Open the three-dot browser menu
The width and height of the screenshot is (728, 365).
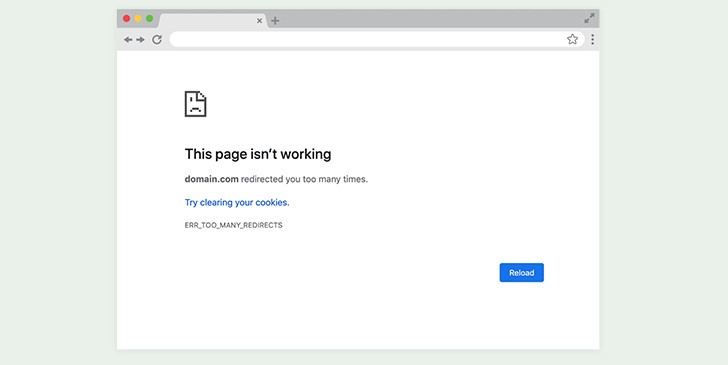click(x=592, y=39)
